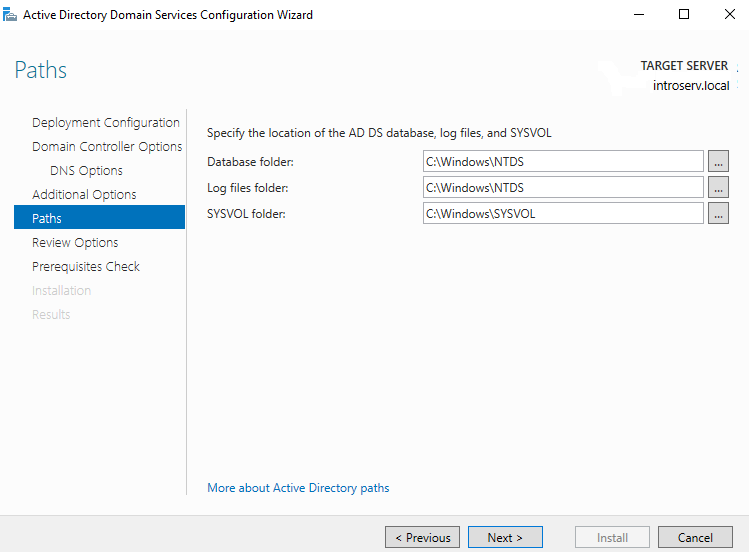749x552 pixels.
Task: Open Domain Controller Options step
Action: (106, 147)
